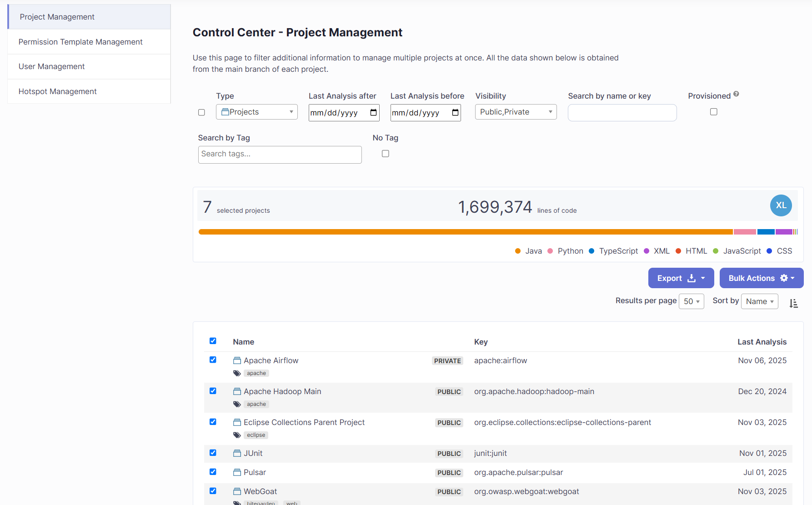The width and height of the screenshot is (812, 505).
Task: Open the Type Projects dropdown
Action: click(257, 112)
